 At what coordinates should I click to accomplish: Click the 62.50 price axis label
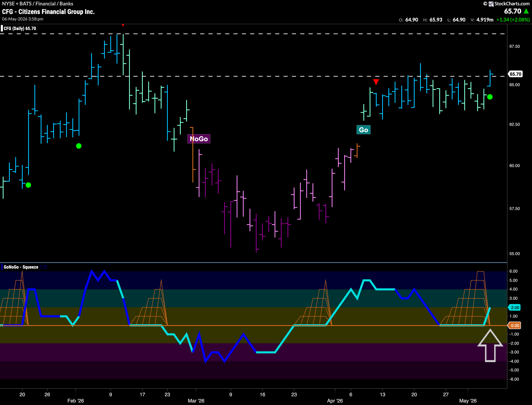coord(514,124)
